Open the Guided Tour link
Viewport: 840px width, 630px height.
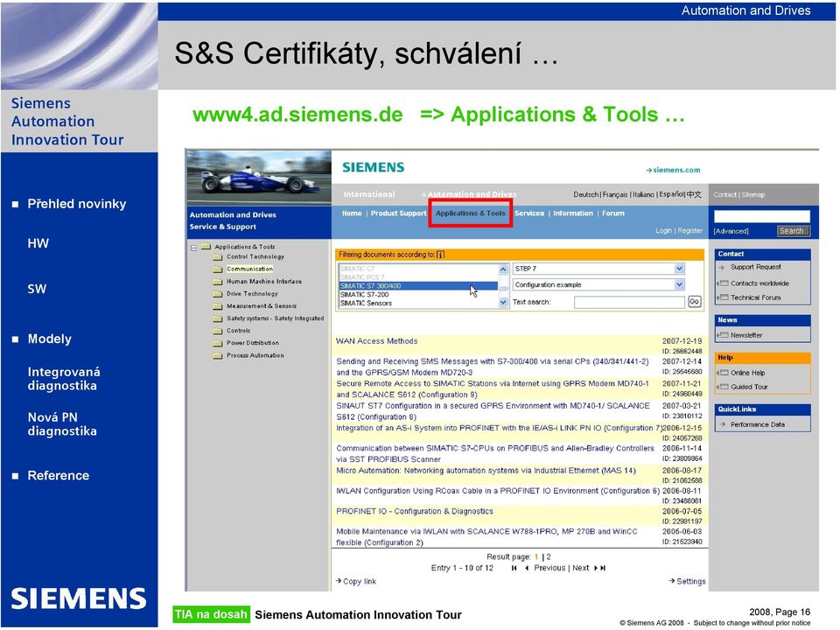coord(749,387)
